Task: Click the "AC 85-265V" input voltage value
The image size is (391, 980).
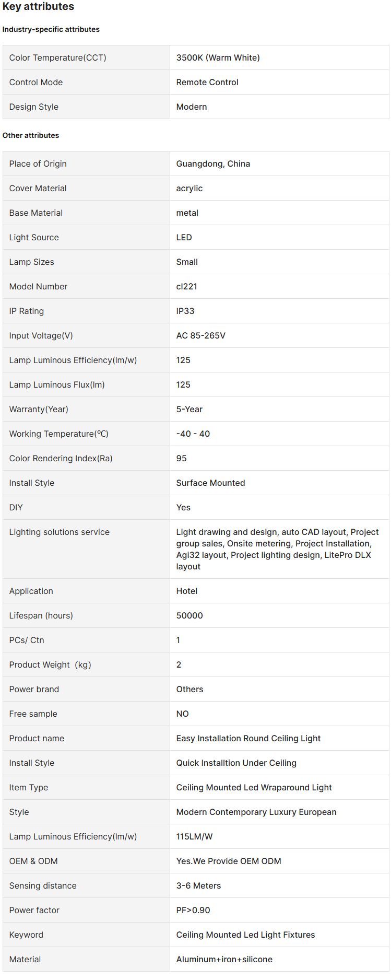Action: coord(201,336)
